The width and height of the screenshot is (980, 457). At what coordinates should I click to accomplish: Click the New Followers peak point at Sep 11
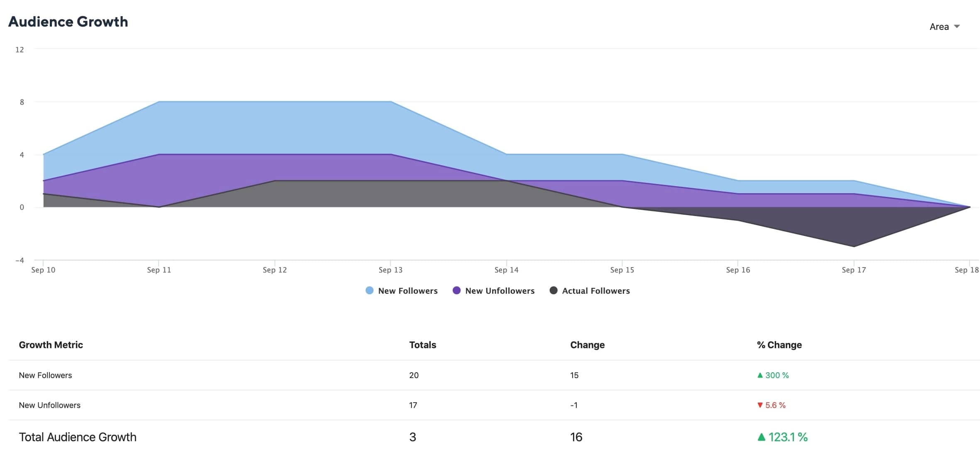159,102
